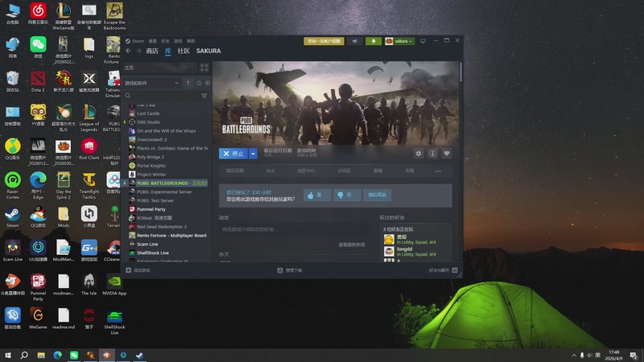Open the friends and chat icon

pyautogui.click(x=455, y=270)
